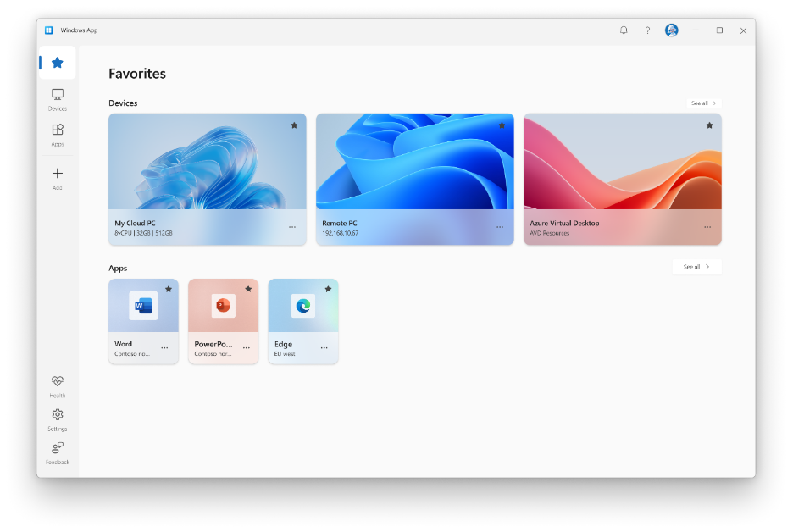Open the Remote PC wallpaper thumbnail

(414, 161)
